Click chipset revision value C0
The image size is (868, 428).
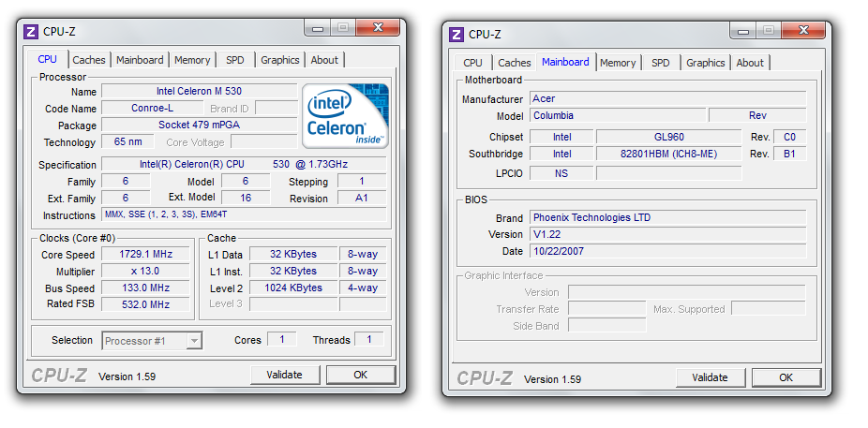point(790,137)
